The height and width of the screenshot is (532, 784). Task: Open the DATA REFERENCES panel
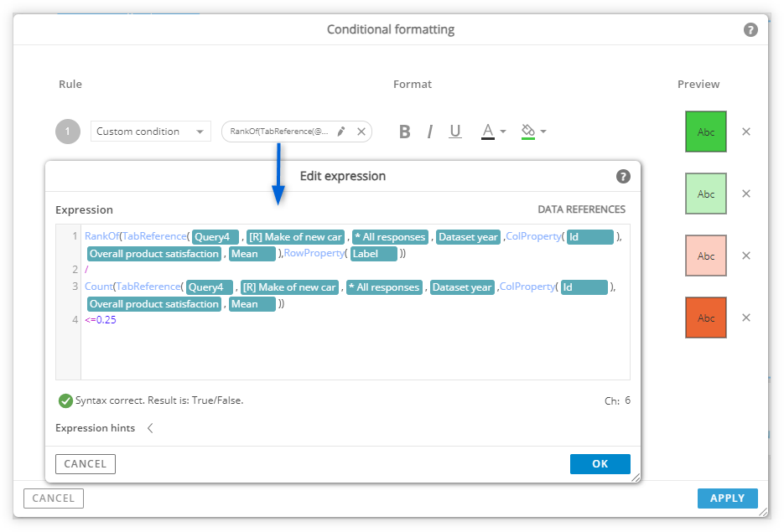581,209
